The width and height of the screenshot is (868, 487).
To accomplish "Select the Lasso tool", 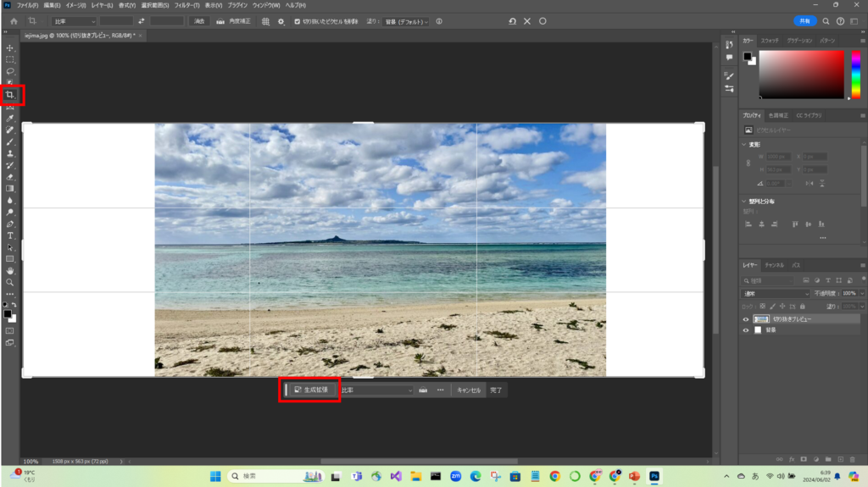I will 10,71.
